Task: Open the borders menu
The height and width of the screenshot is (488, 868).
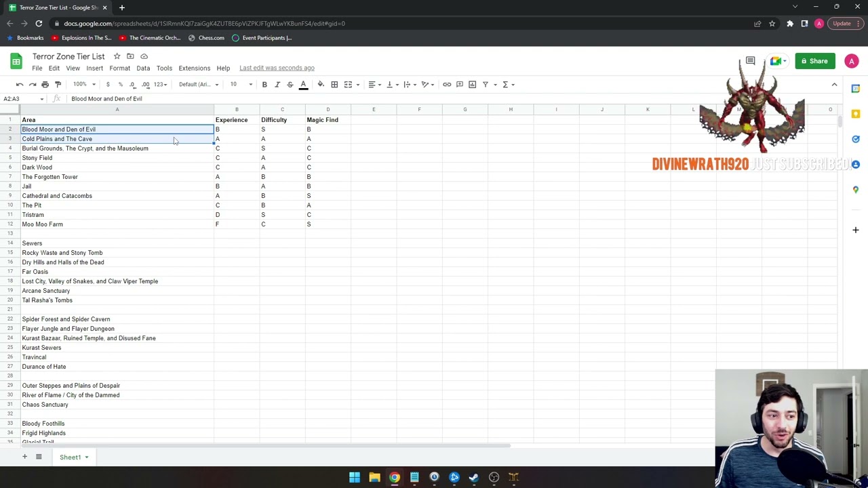Action: (x=334, y=84)
